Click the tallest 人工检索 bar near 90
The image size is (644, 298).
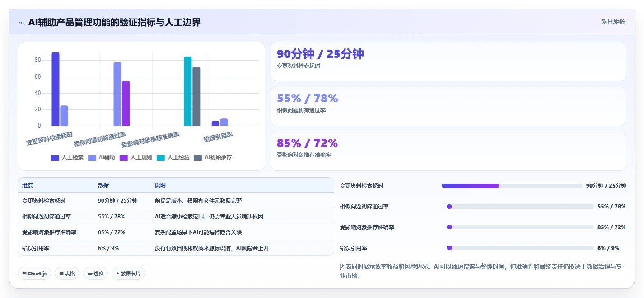(x=56, y=89)
